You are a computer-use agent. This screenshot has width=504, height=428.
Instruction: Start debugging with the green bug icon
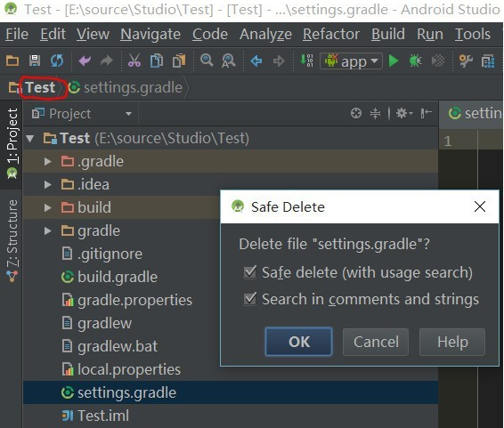point(415,61)
